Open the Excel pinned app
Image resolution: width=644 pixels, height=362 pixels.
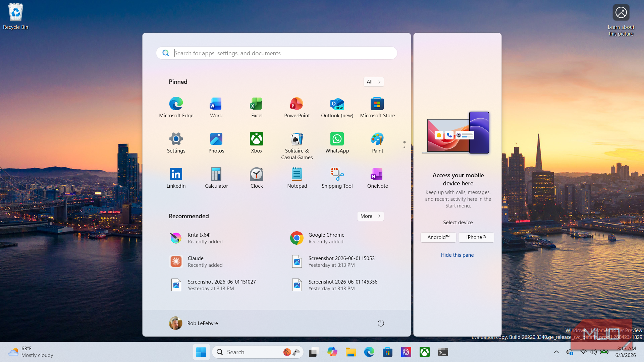coord(257,108)
